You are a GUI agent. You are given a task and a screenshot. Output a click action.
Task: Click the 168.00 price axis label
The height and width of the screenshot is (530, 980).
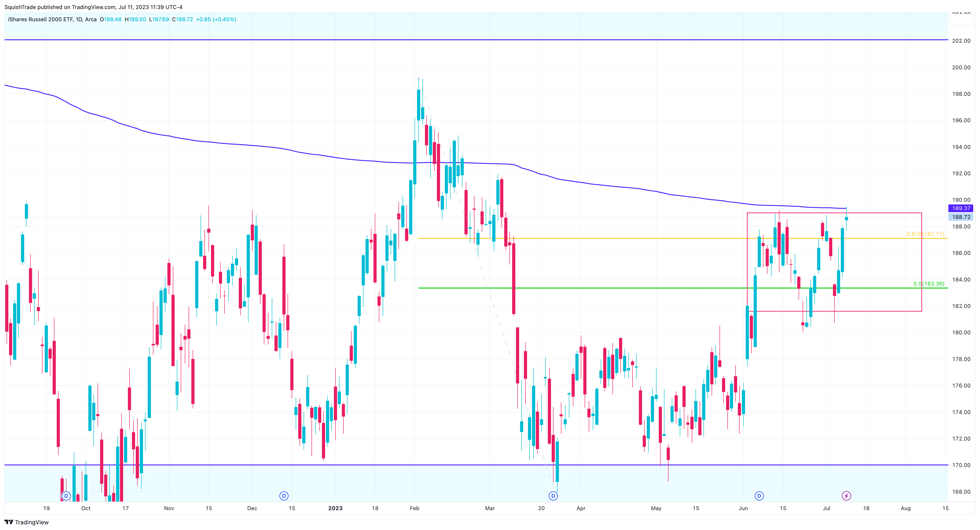click(x=961, y=492)
